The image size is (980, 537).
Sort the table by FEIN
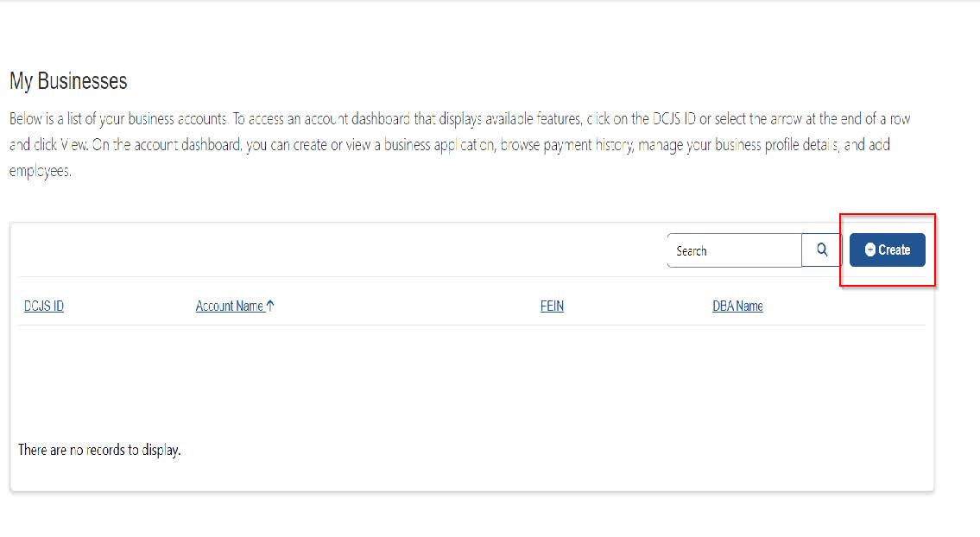coord(552,306)
